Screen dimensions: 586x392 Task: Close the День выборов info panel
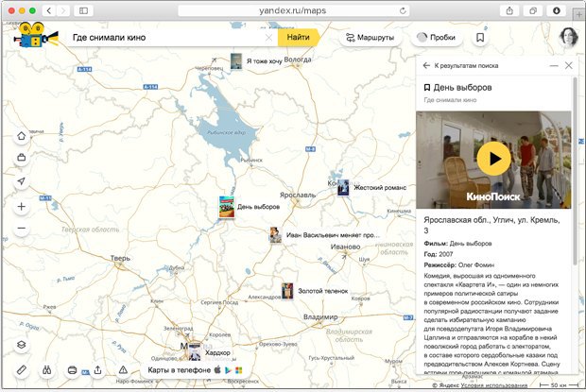(x=569, y=66)
